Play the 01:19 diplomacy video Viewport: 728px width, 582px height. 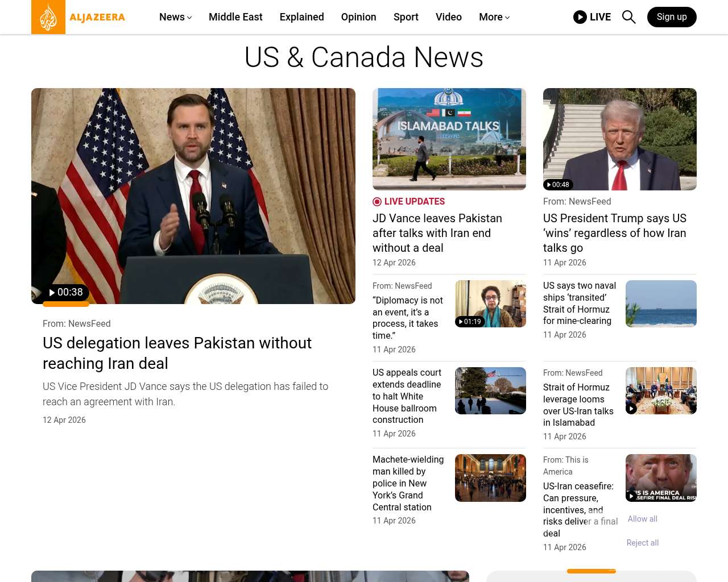470,322
